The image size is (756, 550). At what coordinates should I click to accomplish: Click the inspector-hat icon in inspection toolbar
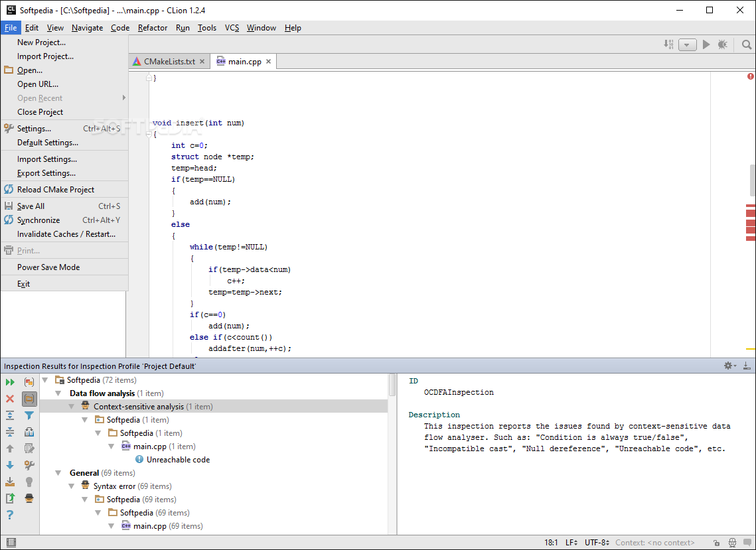tap(29, 498)
